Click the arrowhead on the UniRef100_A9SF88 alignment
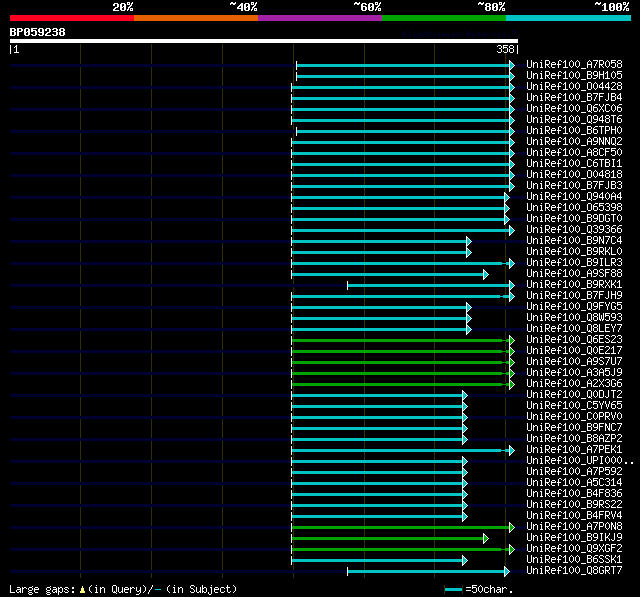 (486, 275)
